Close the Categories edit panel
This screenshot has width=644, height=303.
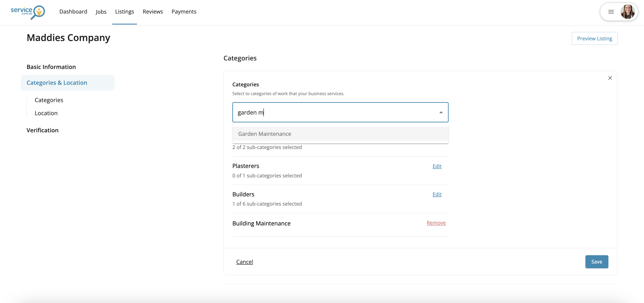point(610,78)
